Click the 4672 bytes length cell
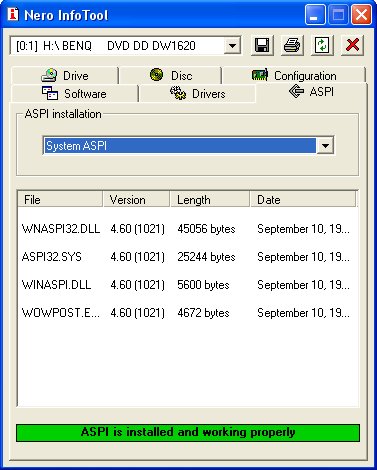 [203, 313]
